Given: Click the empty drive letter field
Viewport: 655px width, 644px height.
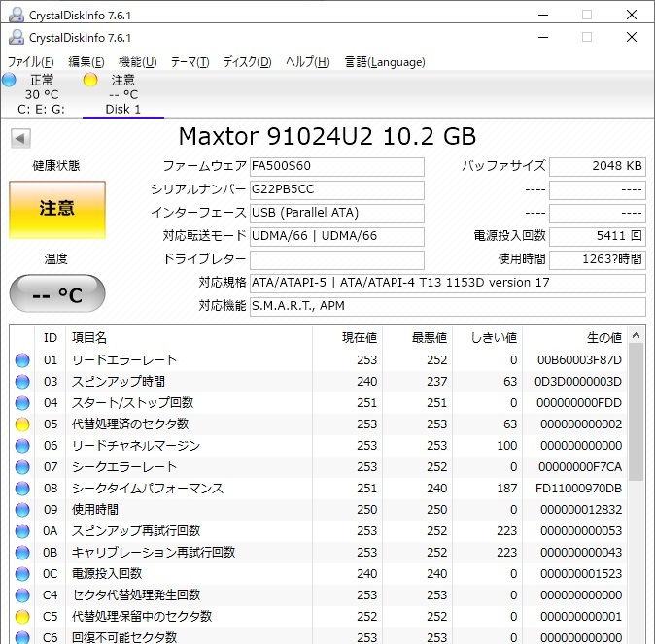Looking at the screenshot, I should point(336,260).
